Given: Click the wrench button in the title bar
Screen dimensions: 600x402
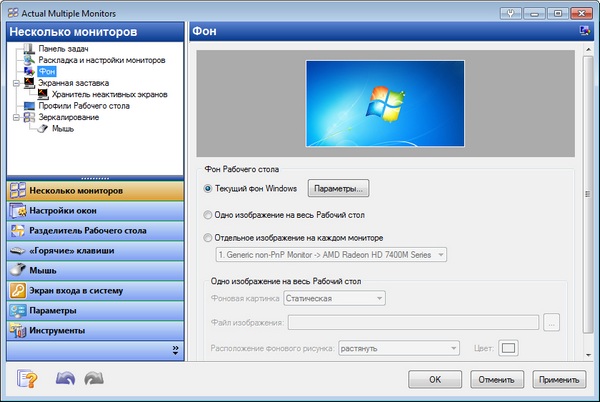Looking at the screenshot, I should (514, 12).
